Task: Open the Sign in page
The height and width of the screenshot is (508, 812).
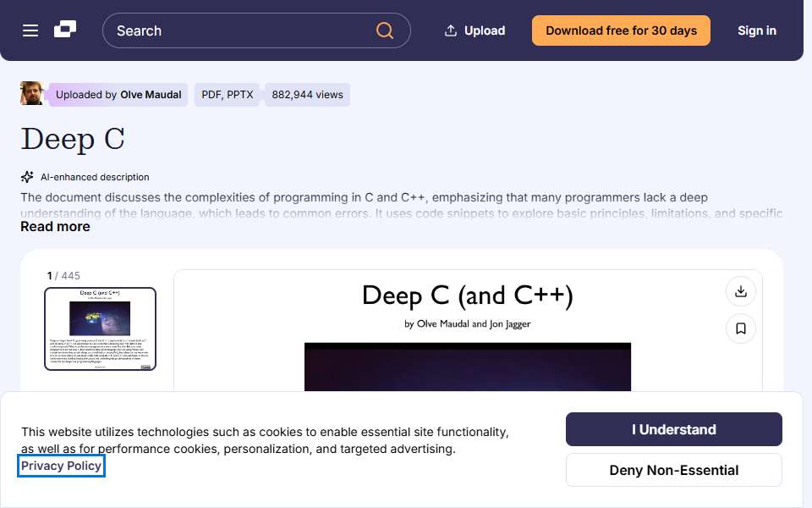Action: pos(756,30)
